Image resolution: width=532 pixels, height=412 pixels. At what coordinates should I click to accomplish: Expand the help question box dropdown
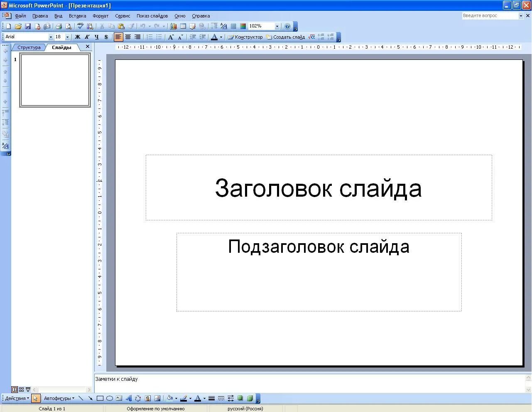pos(521,16)
